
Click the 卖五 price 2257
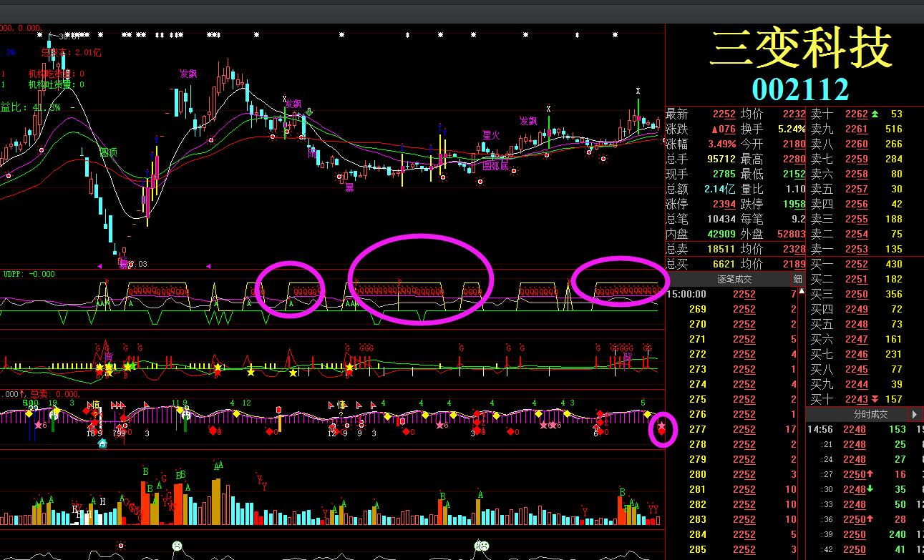coord(857,189)
